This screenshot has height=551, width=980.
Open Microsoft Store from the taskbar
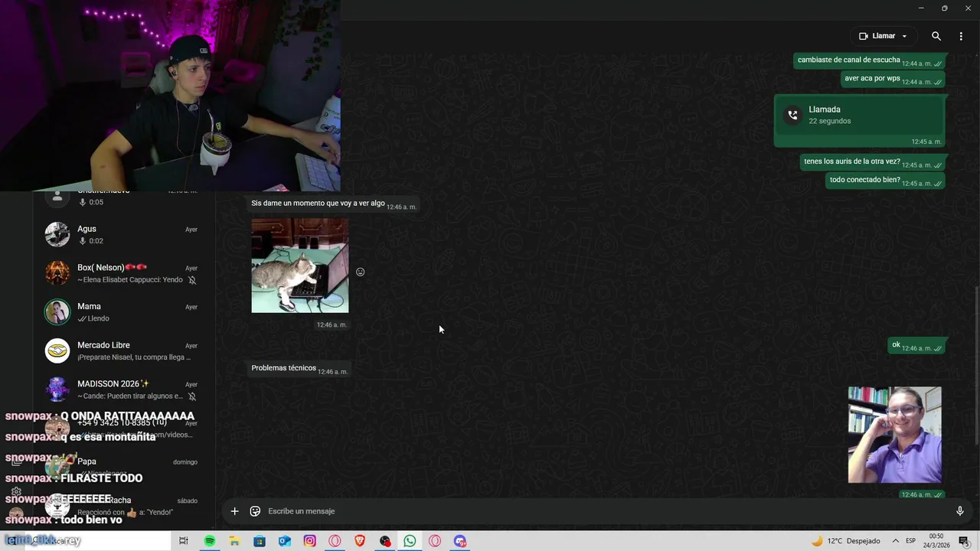260,541
